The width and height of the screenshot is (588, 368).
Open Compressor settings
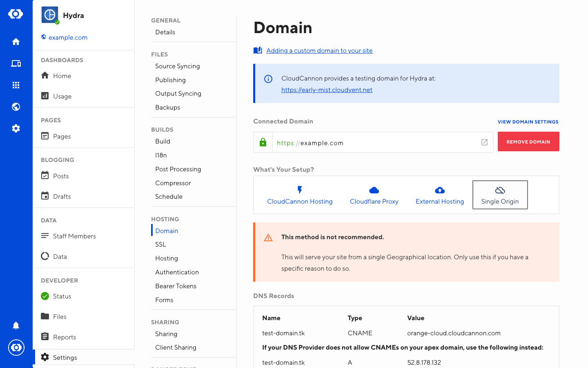173,183
